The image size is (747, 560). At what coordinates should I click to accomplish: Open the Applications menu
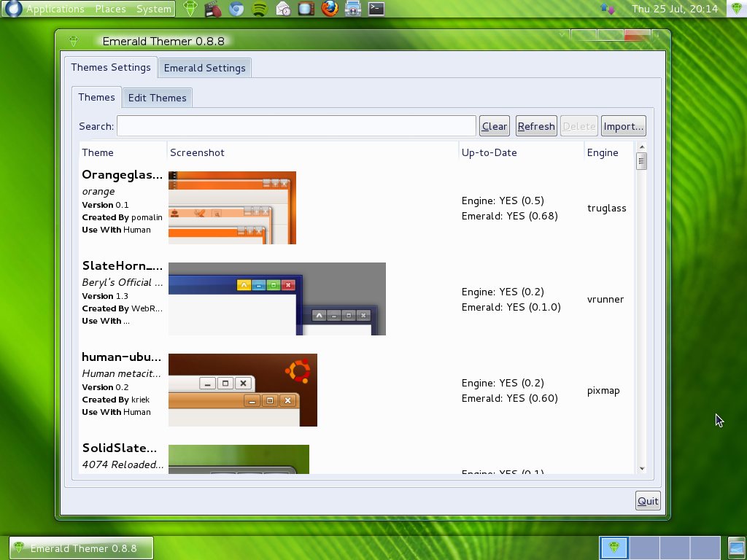point(55,9)
